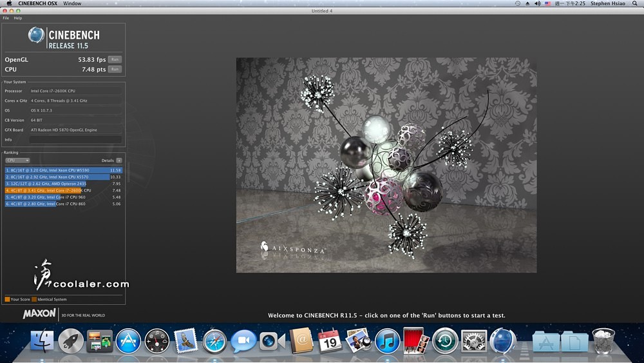This screenshot has width=644, height=363.
Task: Open Photo Booth in the dock
Action: pyautogui.click(x=415, y=341)
